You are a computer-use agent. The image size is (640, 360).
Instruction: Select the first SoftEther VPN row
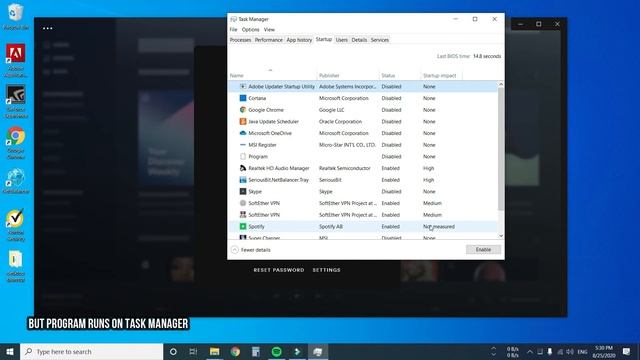[363, 203]
